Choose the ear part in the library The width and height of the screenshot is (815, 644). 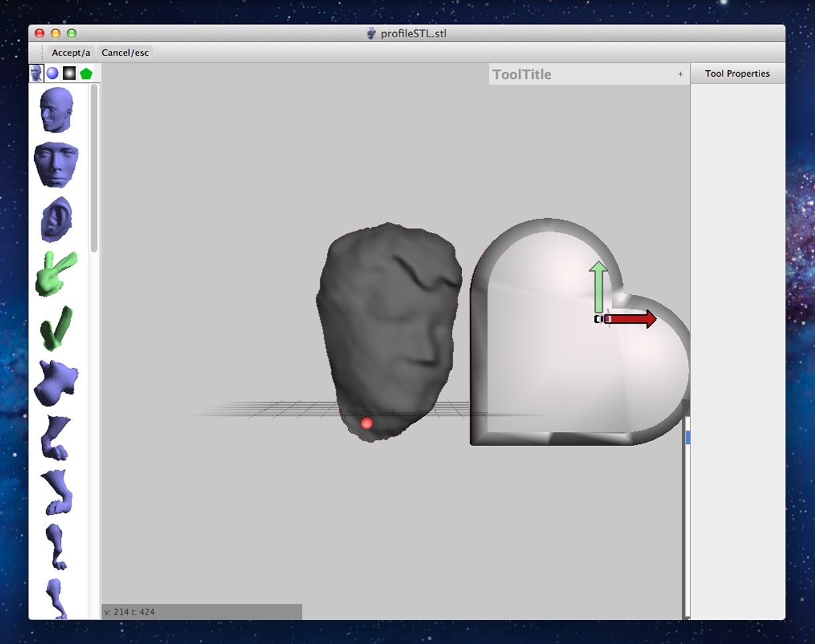(x=56, y=219)
